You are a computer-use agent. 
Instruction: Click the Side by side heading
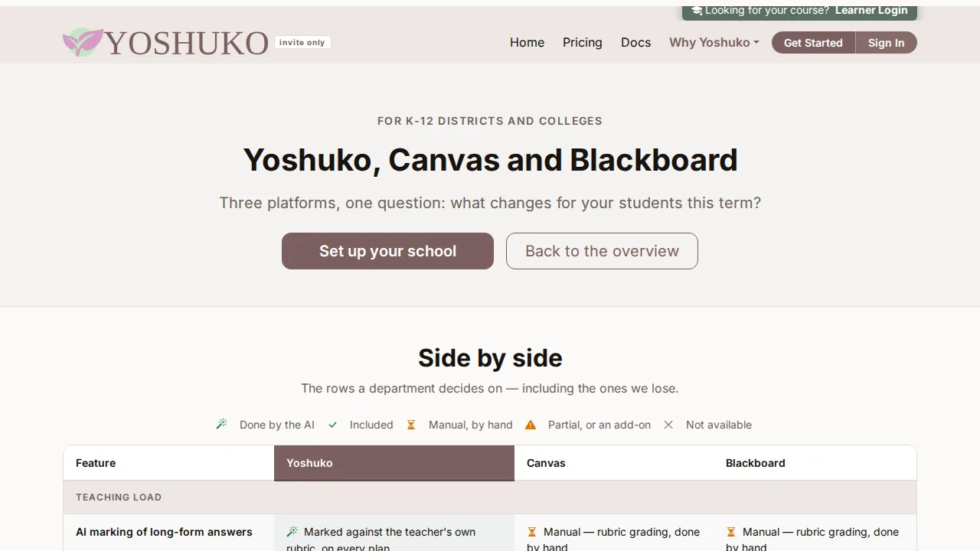[490, 358]
